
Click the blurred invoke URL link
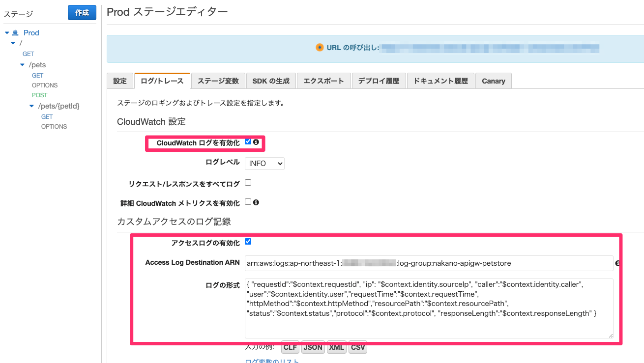[x=490, y=48]
